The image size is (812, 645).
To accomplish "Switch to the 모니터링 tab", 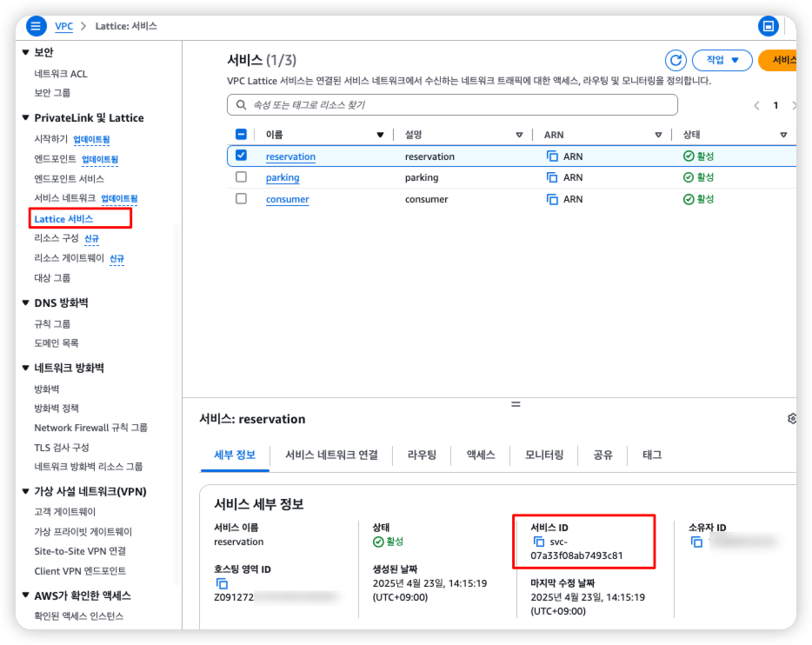I will (544, 455).
